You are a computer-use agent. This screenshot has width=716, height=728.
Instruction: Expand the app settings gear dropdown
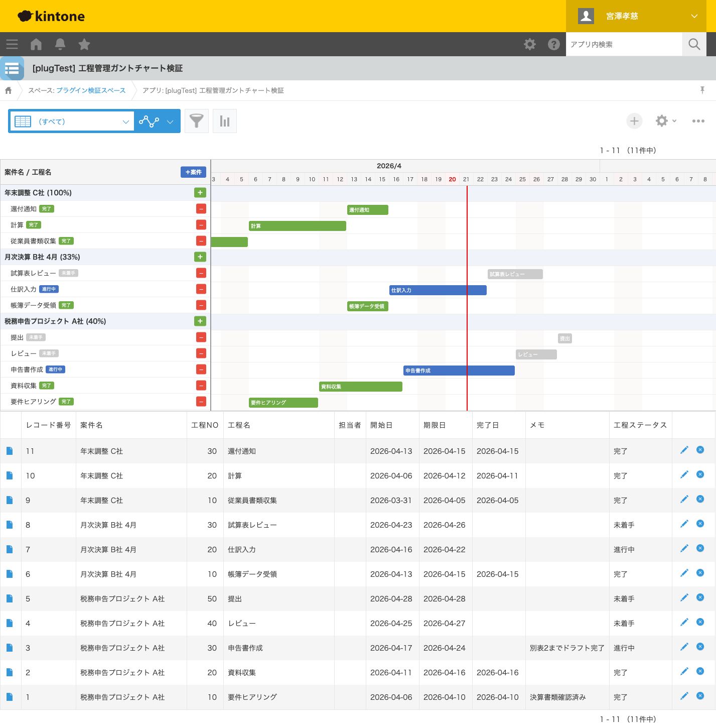(666, 121)
